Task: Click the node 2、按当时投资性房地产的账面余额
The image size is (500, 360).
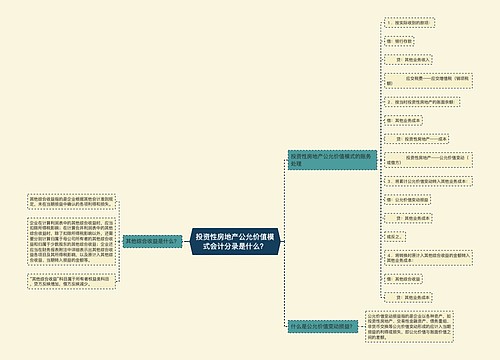Action: pyautogui.click(x=422, y=102)
